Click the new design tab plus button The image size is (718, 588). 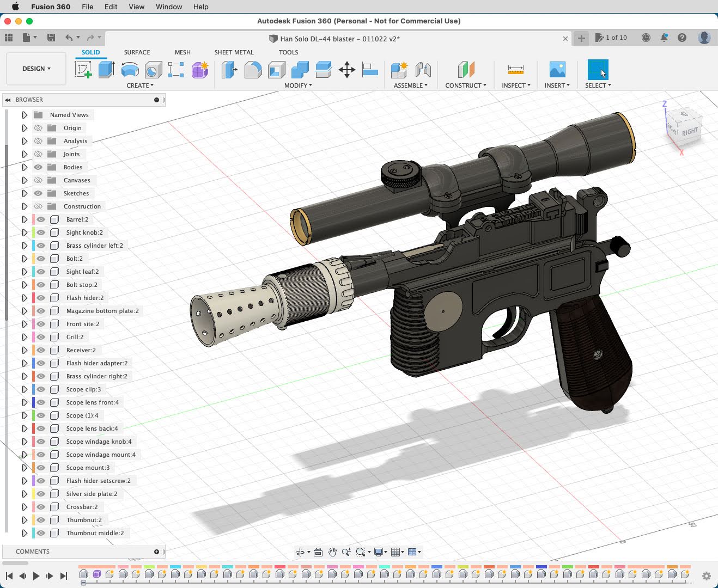(581, 38)
